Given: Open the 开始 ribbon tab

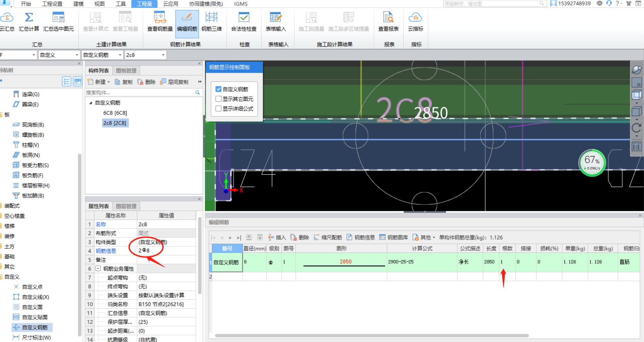Looking at the screenshot, I should click(x=26, y=4).
